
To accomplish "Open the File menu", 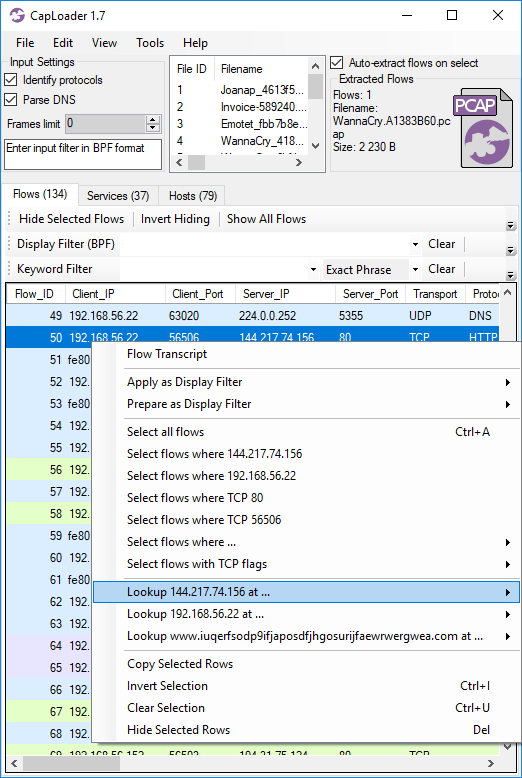I will pos(25,43).
